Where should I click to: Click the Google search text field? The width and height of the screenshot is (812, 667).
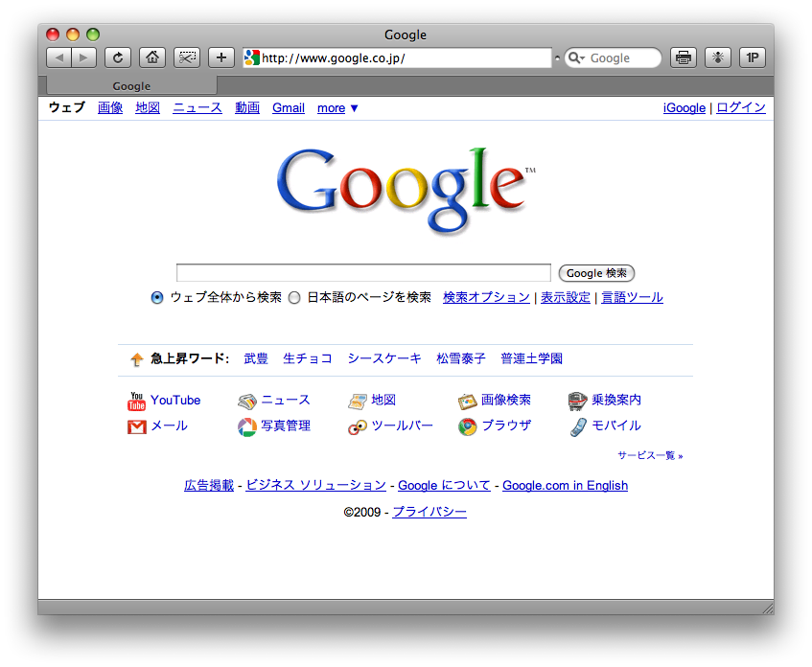point(363,273)
